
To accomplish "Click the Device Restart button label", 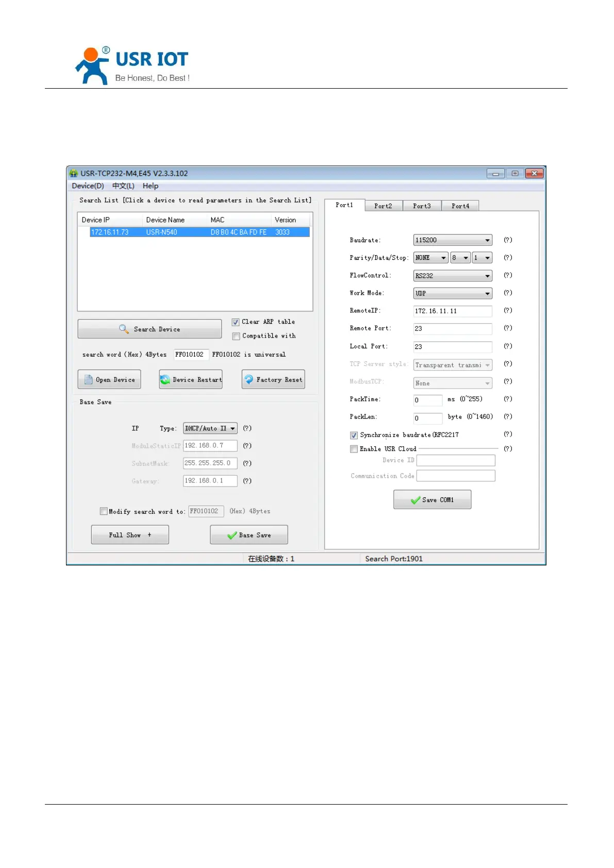I will [x=197, y=380].
